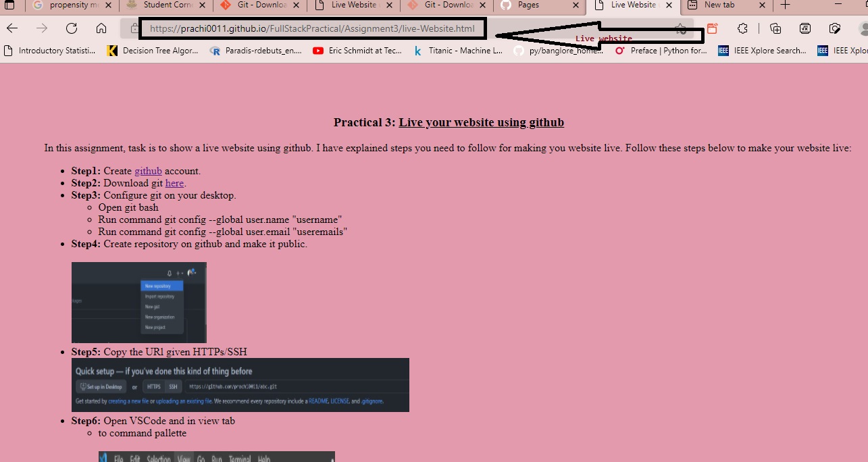
Task: Open Introductory Statistics bookmark
Action: pyautogui.click(x=50, y=51)
